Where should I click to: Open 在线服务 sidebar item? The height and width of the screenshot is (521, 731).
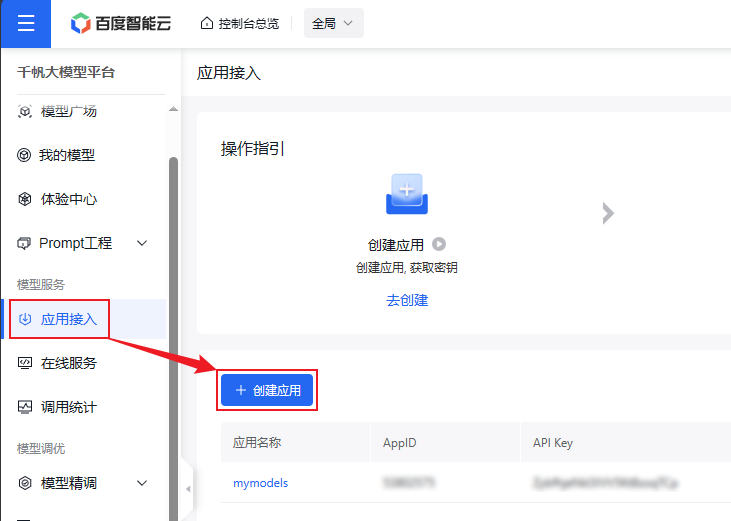(x=69, y=363)
